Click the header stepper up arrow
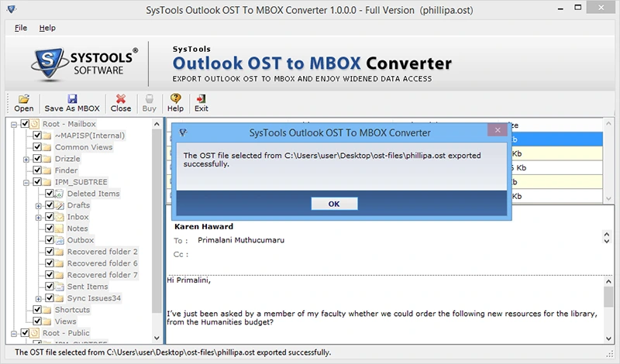Image resolution: width=620 pixels, height=364 pixels. [x=607, y=235]
